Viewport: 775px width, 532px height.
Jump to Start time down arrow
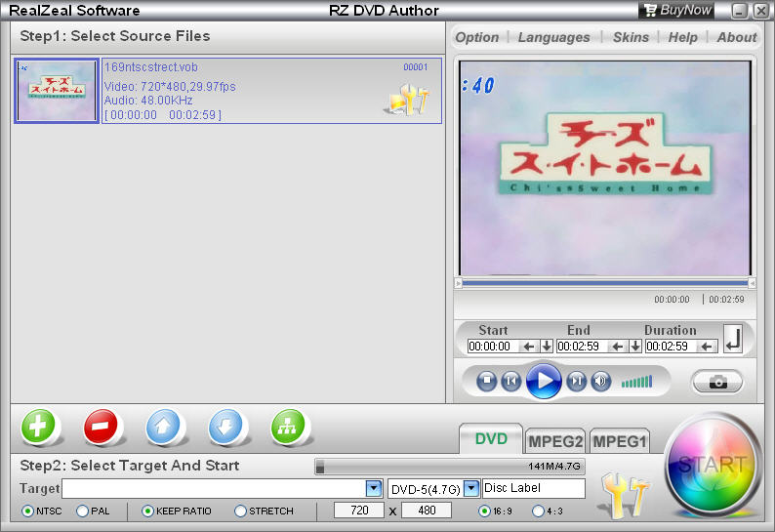pyautogui.click(x=547, y=347)
